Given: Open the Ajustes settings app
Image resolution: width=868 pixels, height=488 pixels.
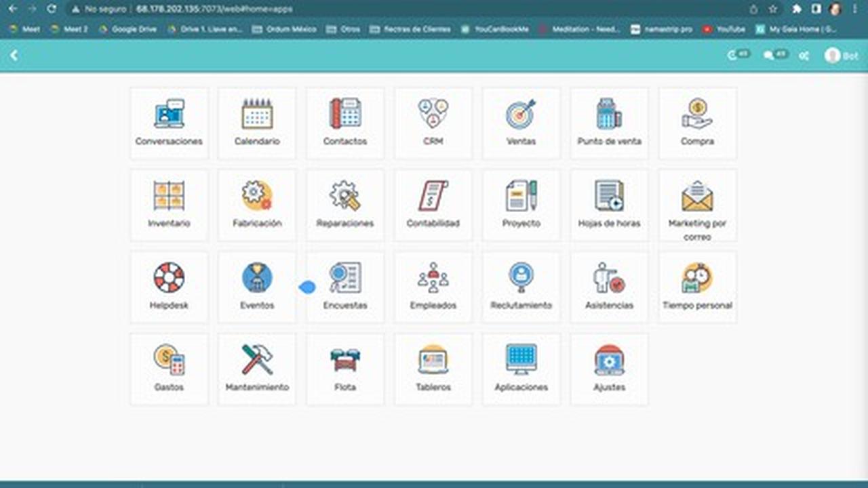Looking at the screenshot, I should click(609, 369).
